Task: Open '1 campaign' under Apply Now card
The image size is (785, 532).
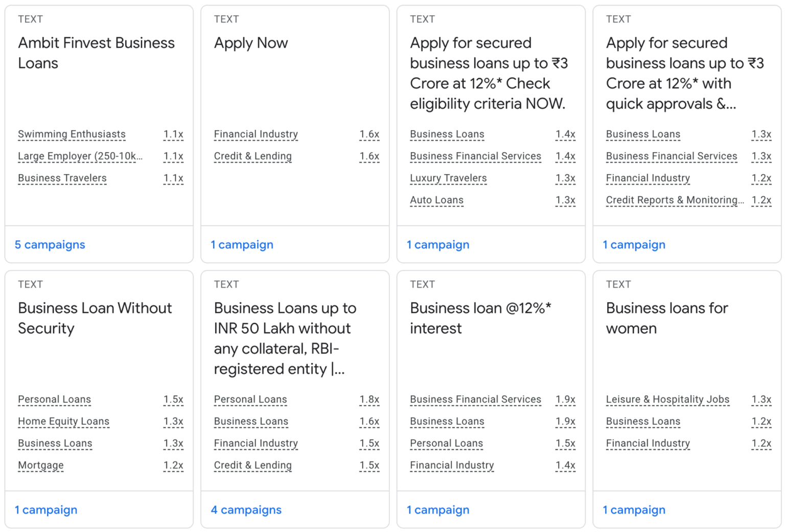Action: [x=242, y=245]
